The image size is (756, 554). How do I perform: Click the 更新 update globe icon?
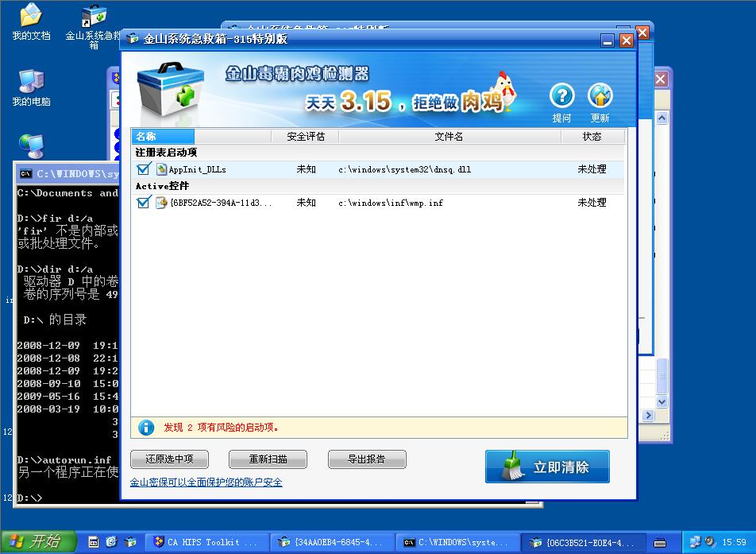point(600,96)
